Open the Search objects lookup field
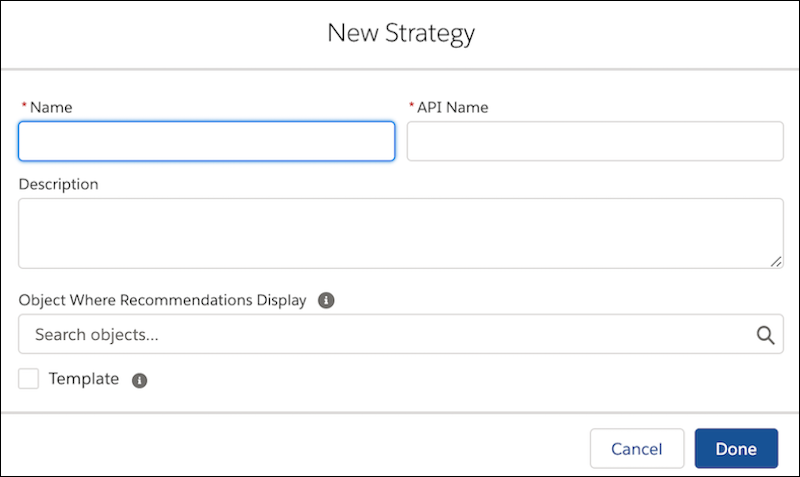This screenshot has width=800, height=477. 401,334
